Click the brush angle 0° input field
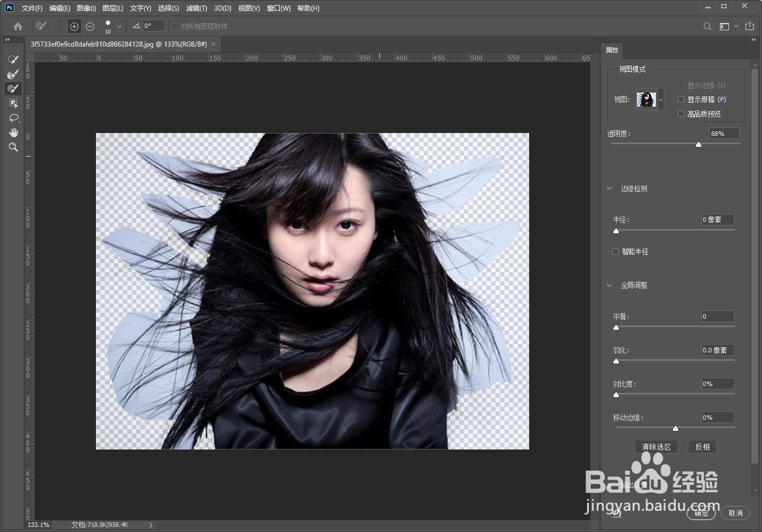The width and height of the screenshot is (762, 532). 154,26
